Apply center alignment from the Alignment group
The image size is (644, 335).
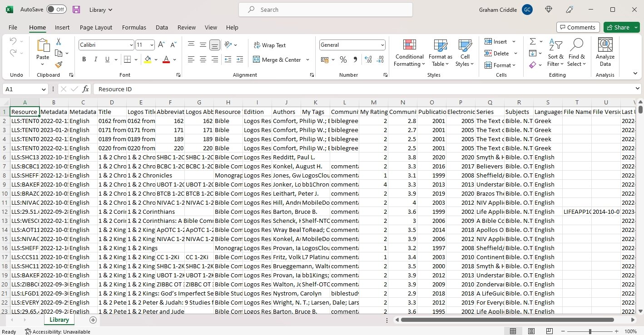(203, 59)
